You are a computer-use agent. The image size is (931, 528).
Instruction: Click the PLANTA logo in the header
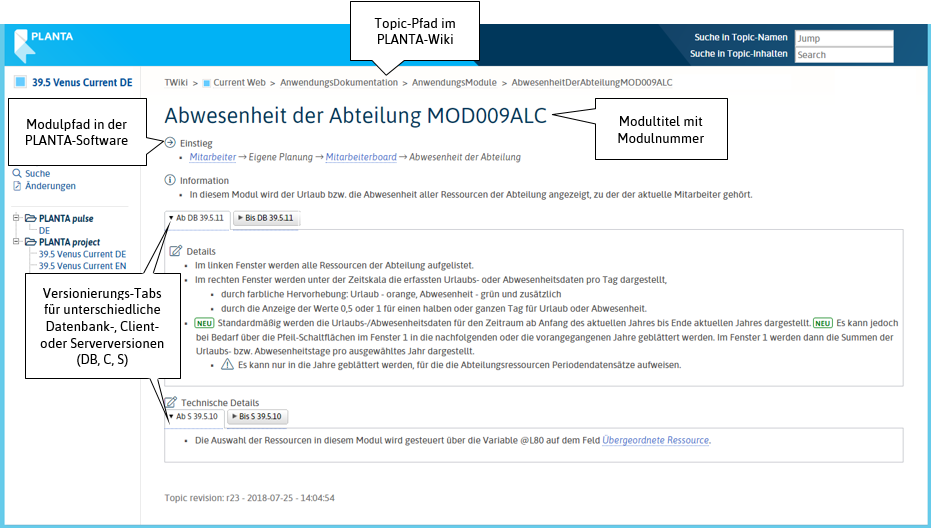coord(43,43)
